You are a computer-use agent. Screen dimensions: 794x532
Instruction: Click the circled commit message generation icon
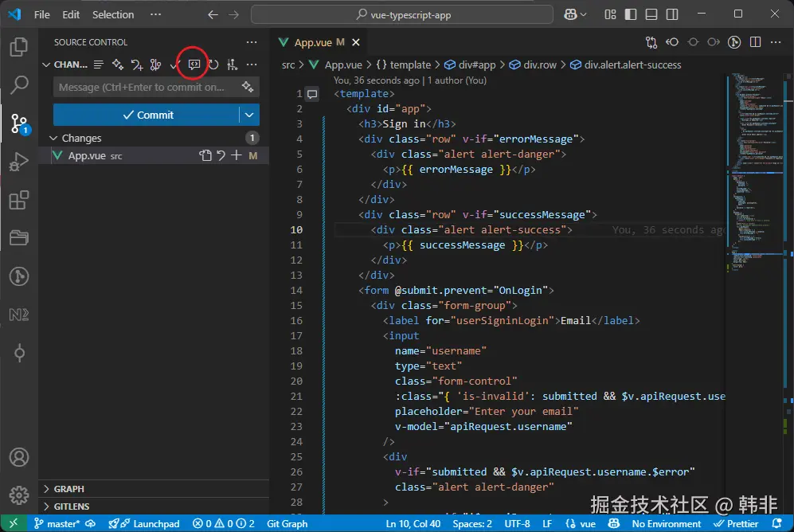pos(194,65)
